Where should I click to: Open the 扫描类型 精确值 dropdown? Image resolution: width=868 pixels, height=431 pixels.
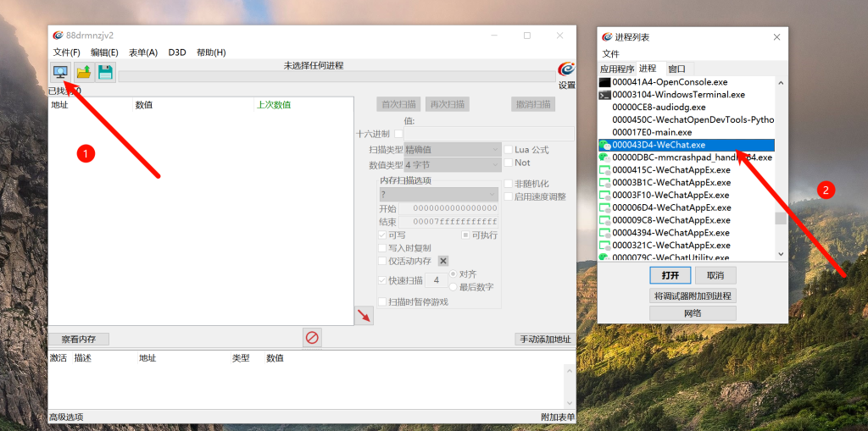tap(453, 149)
